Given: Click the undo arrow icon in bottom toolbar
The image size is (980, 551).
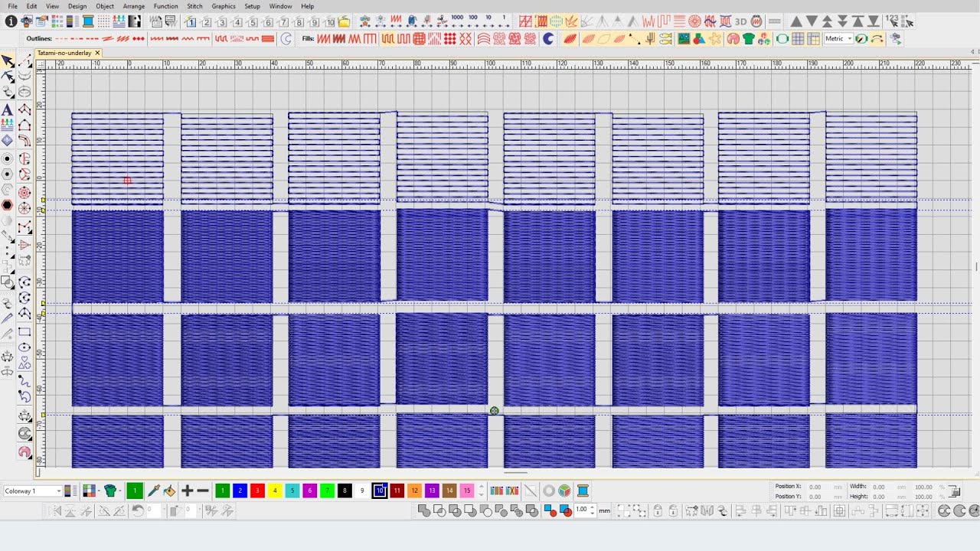Looking at the screenshot, I should coord(139,510).
